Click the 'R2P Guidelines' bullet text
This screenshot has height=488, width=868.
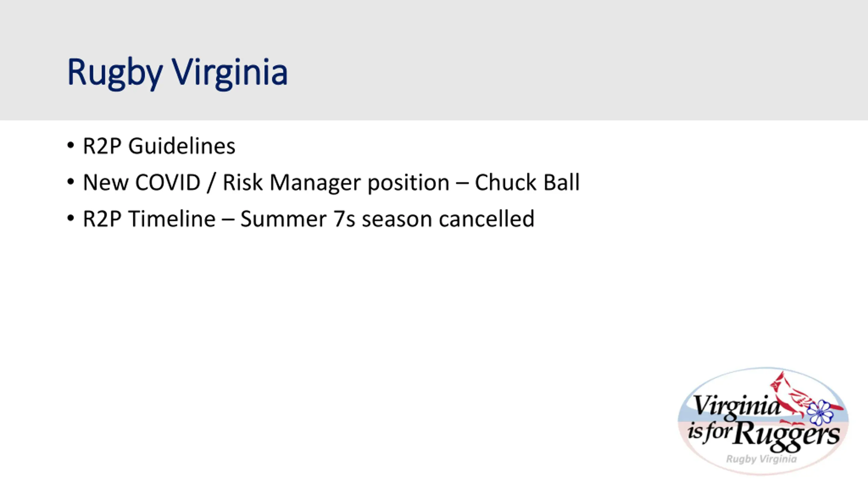tap(159, 146)
